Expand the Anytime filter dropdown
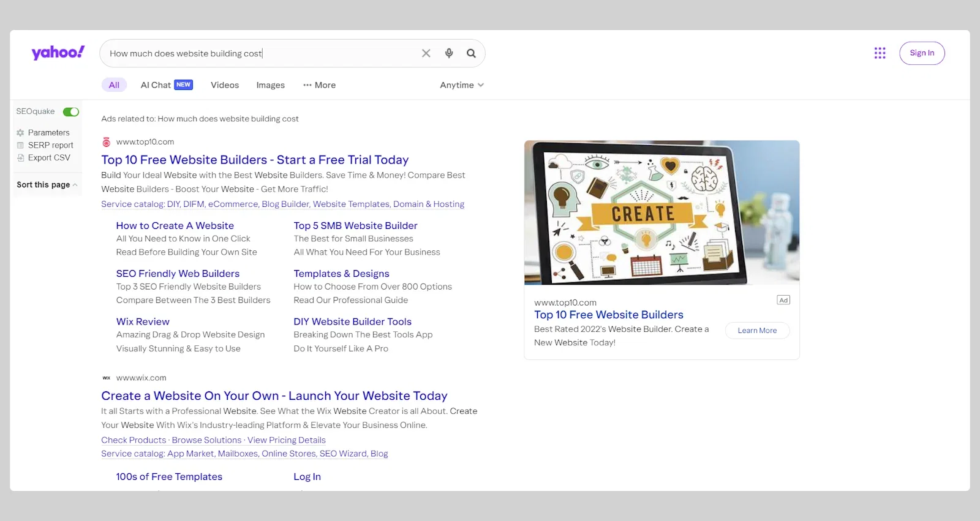 tap(462, 85)
